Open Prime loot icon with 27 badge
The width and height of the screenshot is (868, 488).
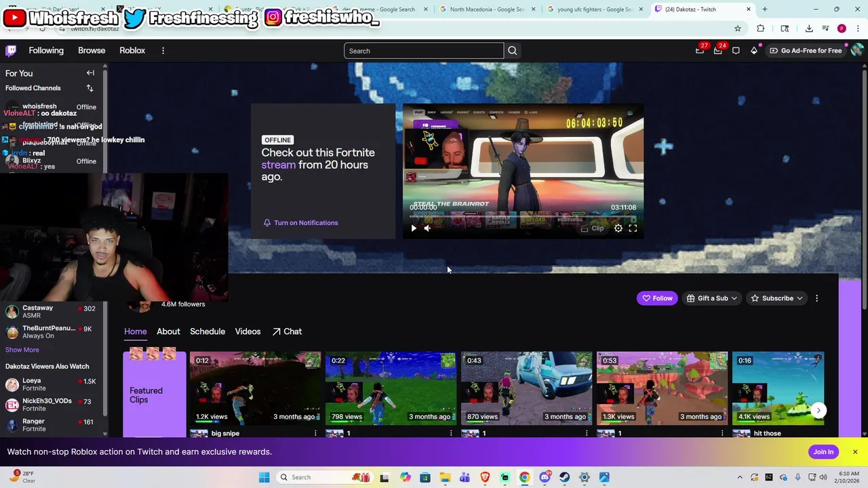(700, 51)
